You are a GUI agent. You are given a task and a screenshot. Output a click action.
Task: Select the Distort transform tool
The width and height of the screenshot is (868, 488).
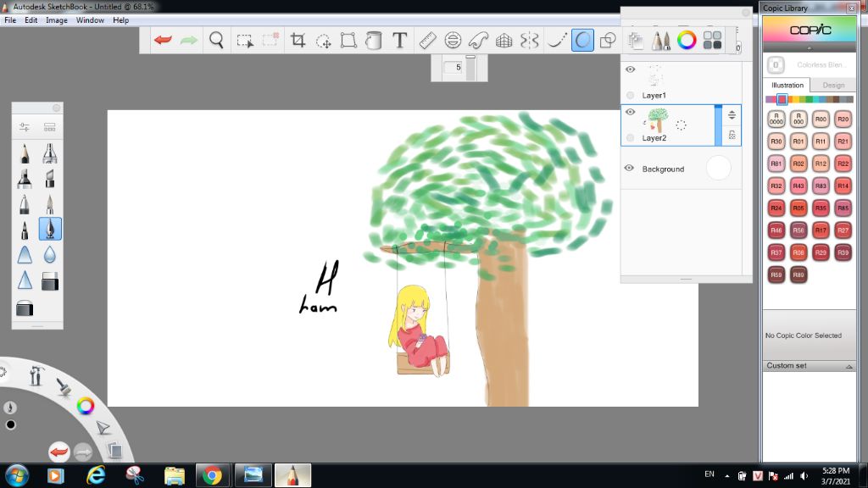[348, 41]
